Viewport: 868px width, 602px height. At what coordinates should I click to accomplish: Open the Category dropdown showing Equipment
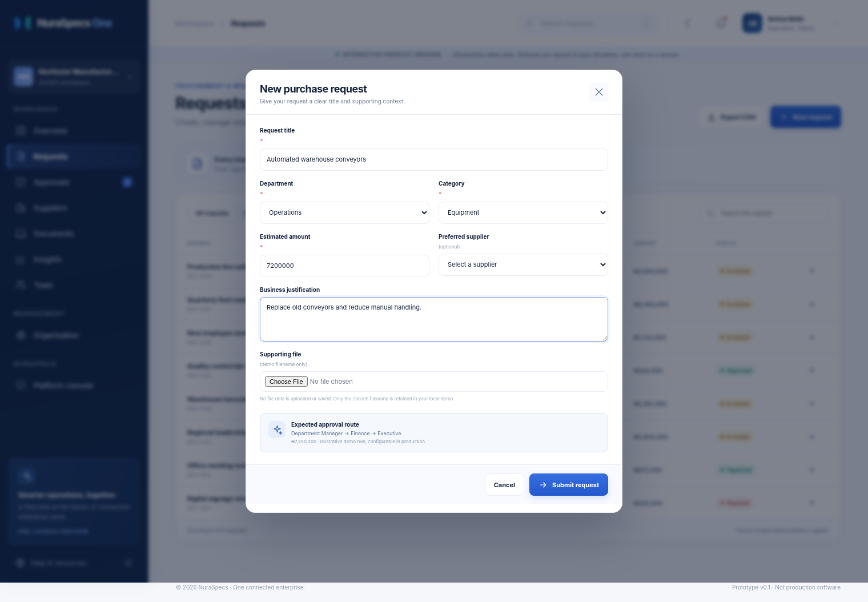tap(523, 212)
